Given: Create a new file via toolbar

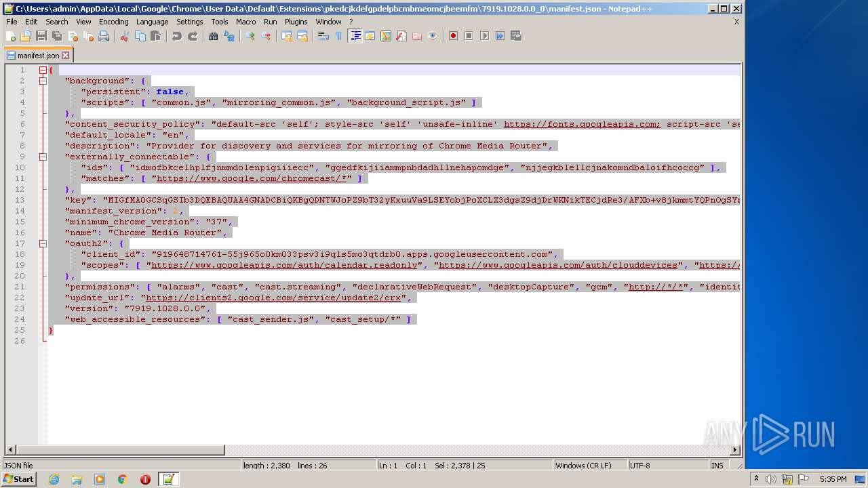Looking at the screenshot, I should coord(11,36).
